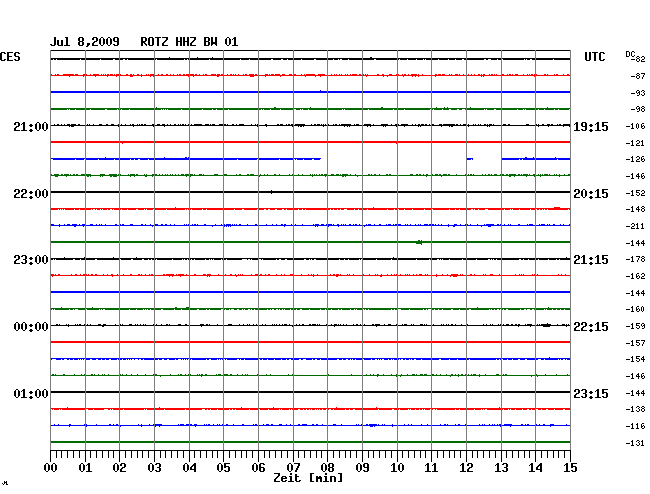Select the DC offset value -148
Screen dimensions: 650x494
[635, 209]
